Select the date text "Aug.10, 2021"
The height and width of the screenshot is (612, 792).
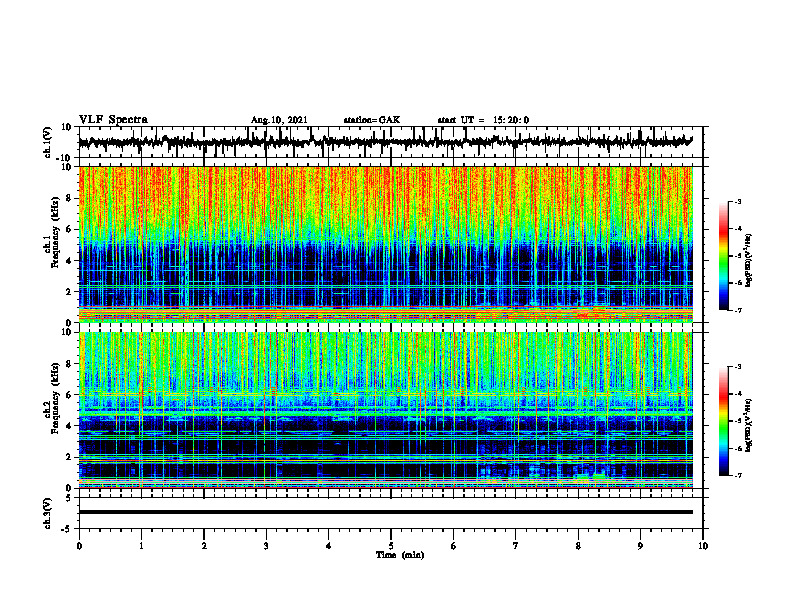279,120
